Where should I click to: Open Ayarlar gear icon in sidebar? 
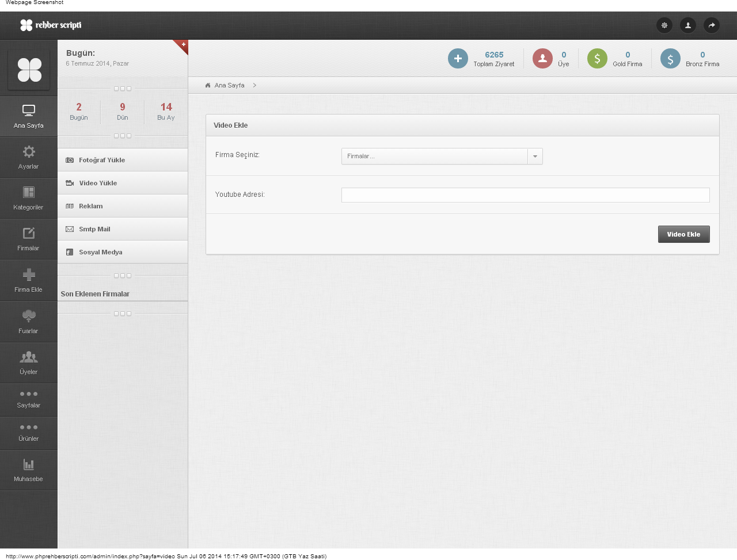pyautogui.click(x=29, y=151)
